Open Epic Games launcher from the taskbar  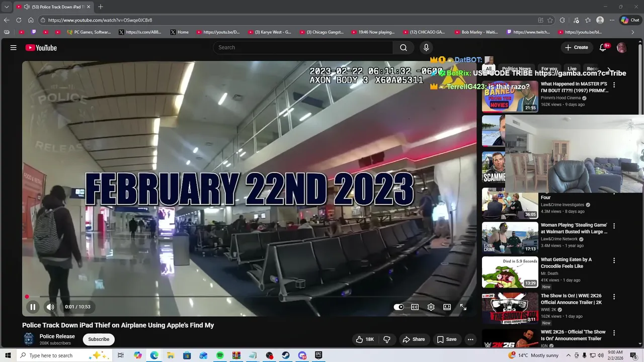318,355
